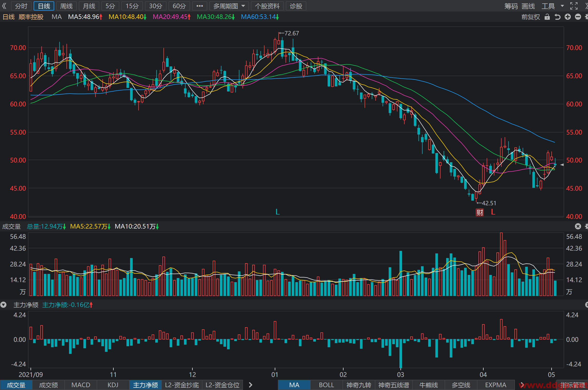Toggle the 前复权 price adjustment mode
Screen dimensions: 588x390
pos(531,17)
